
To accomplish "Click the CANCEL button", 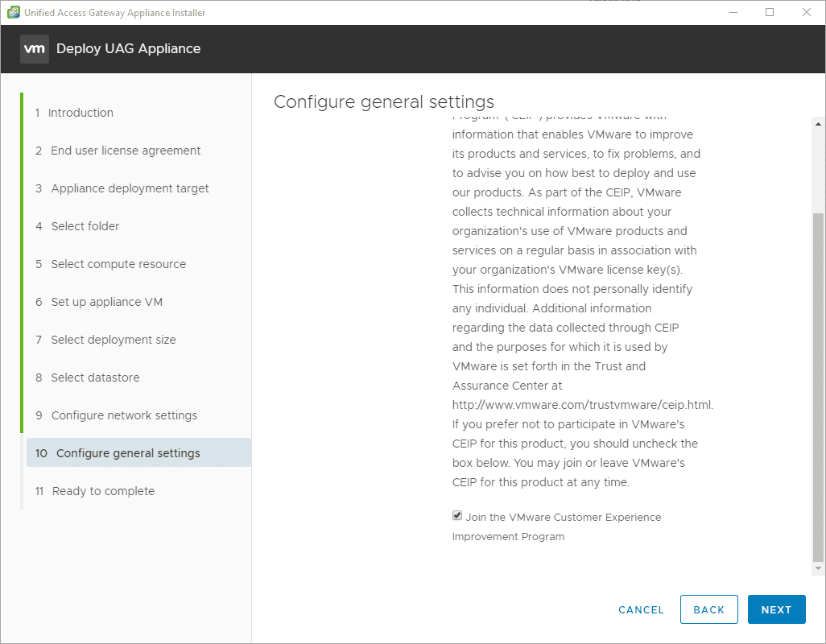I will pos(641,609).
